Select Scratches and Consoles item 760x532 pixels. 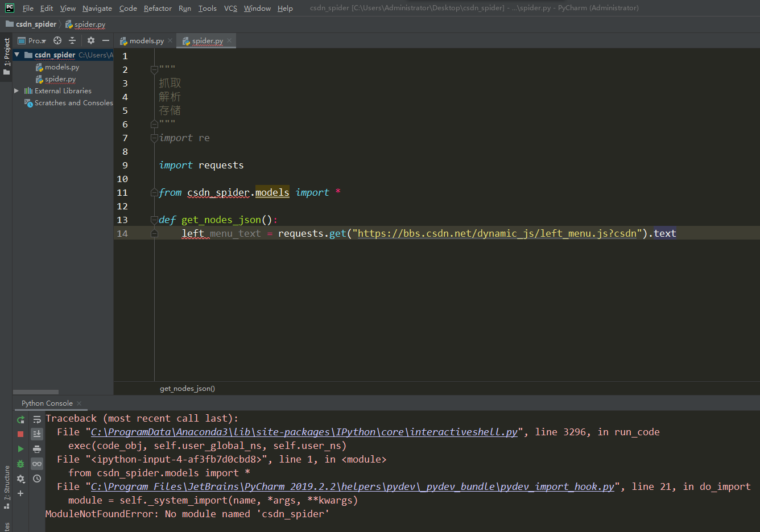click(x=68, y=103)
